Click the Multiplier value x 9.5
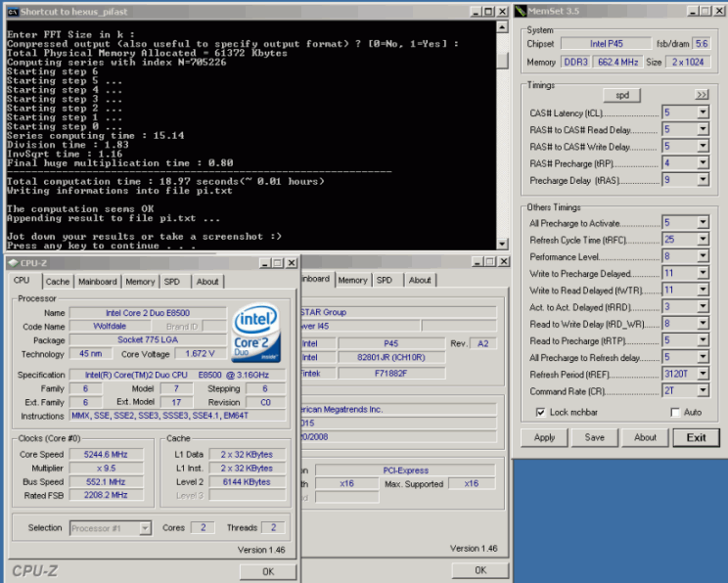Viewport: 728px width, 583px height. 106,468
